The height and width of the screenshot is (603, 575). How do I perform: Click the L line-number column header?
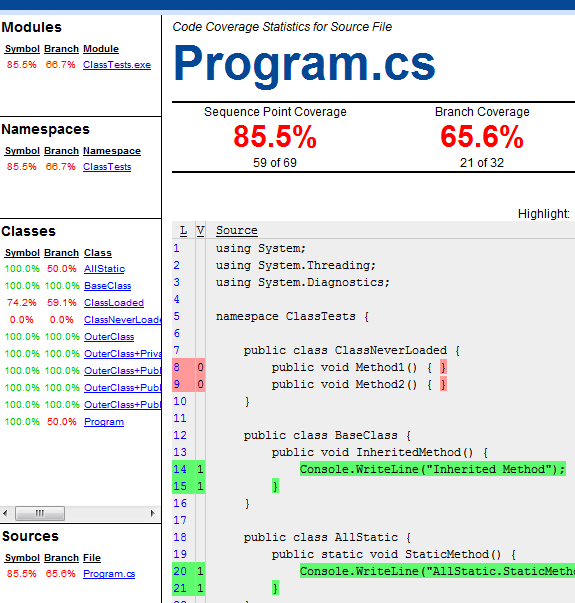(x=183, y=230)
